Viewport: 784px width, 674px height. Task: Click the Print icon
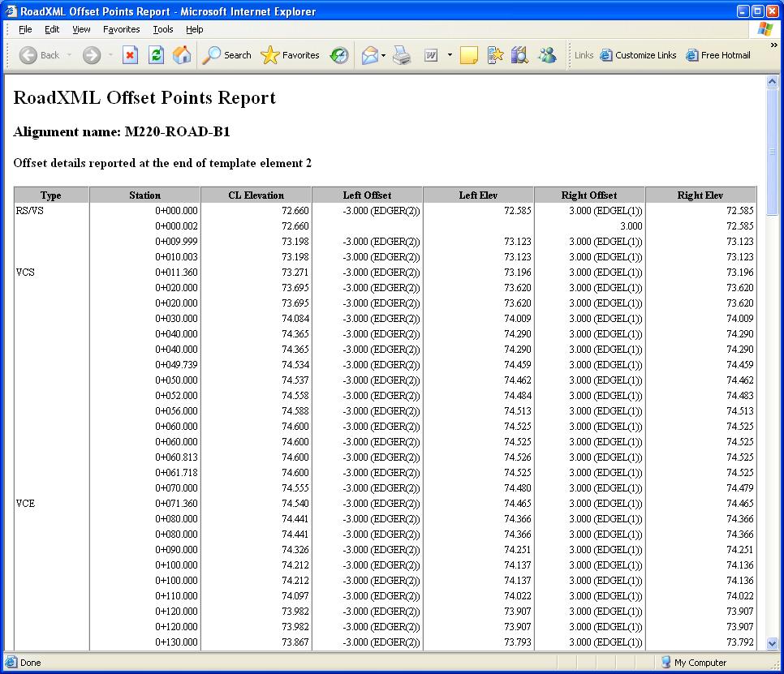point(402,55)
